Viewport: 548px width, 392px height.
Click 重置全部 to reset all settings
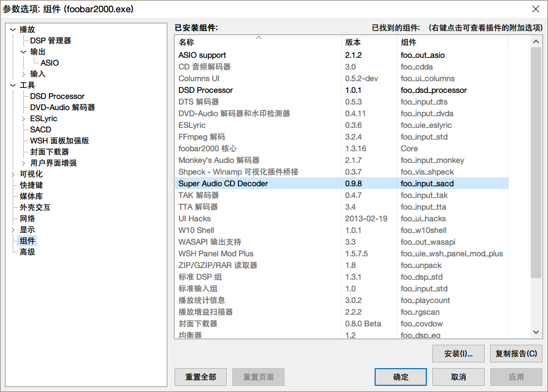coord(201,377)
